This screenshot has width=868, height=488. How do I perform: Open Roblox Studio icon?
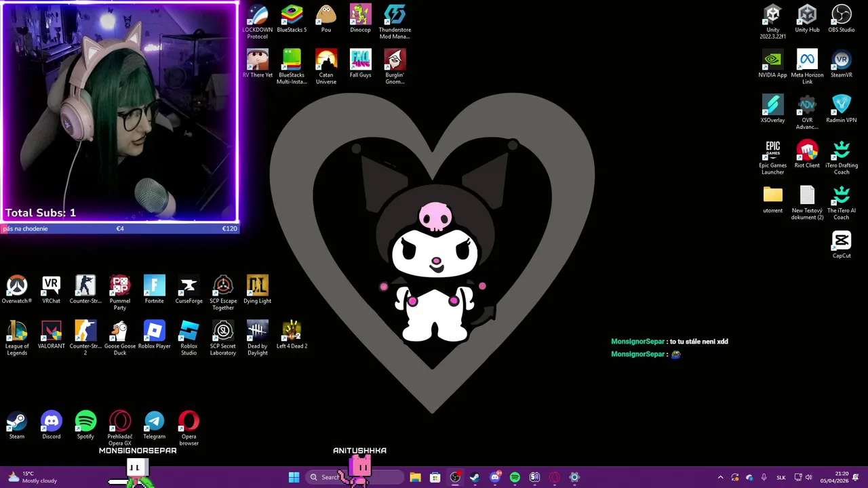point(189,338)
